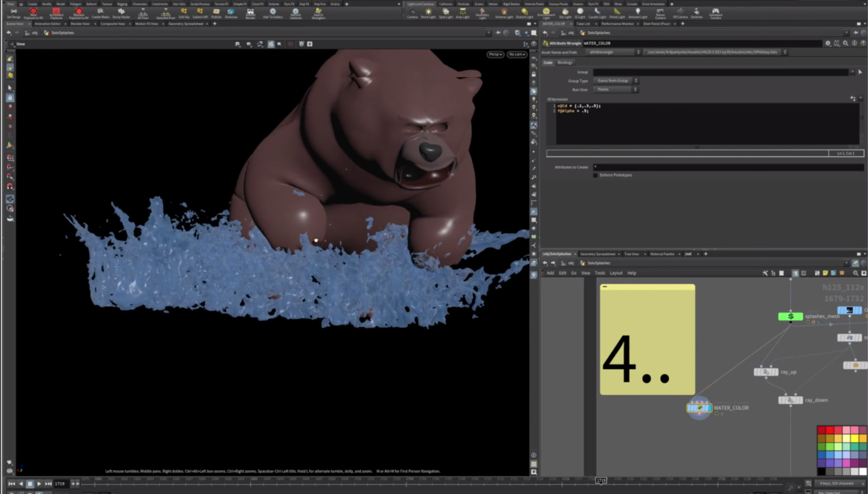Viewport: 868px width, 494px height.
Task: Select the WATER_COLOR wrangle node
Action: [699, 408]
